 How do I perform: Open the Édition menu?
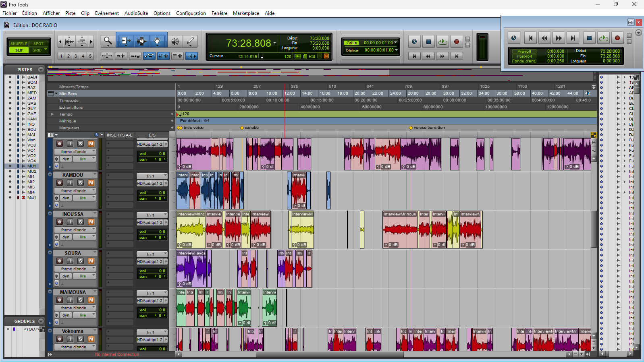(30, 13)
